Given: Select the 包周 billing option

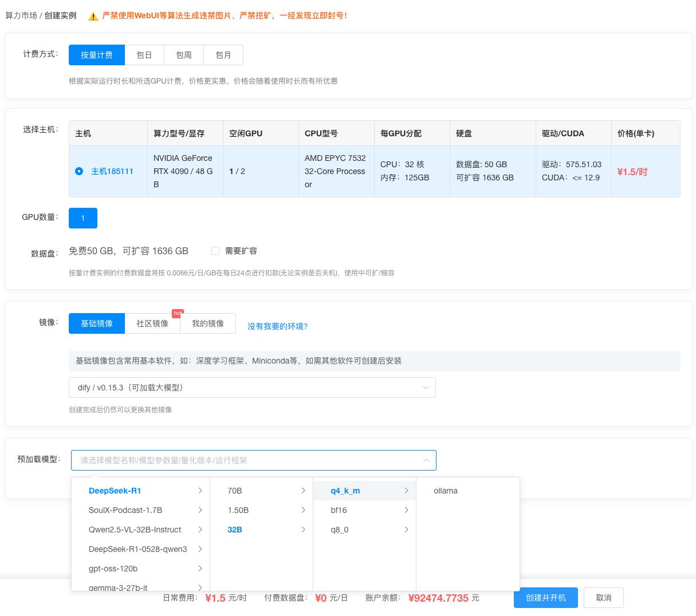Looking at the screenshot, I should pos(184,55).
